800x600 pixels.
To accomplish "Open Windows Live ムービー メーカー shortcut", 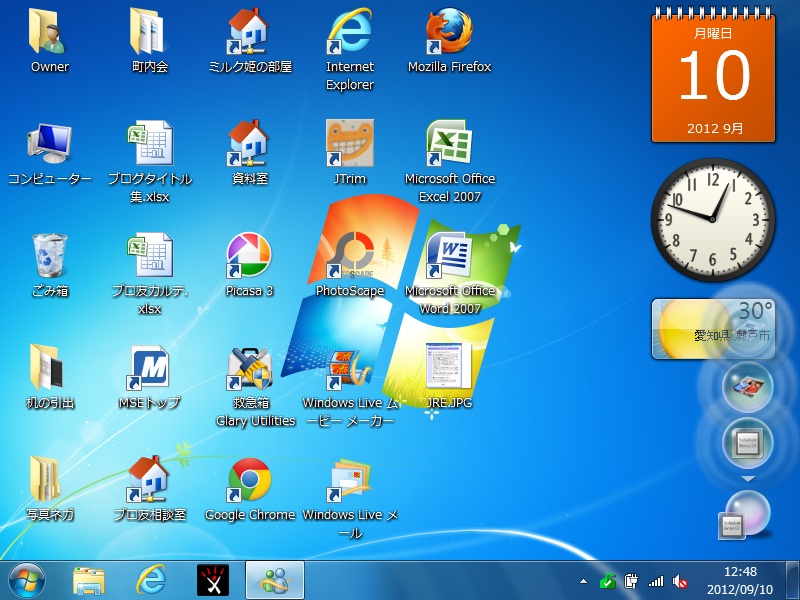I will pos(350,387).
